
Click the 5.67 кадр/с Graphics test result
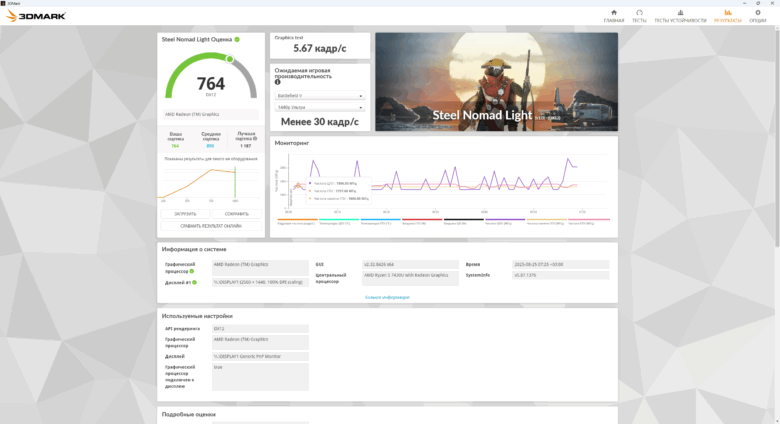[320, 48]
